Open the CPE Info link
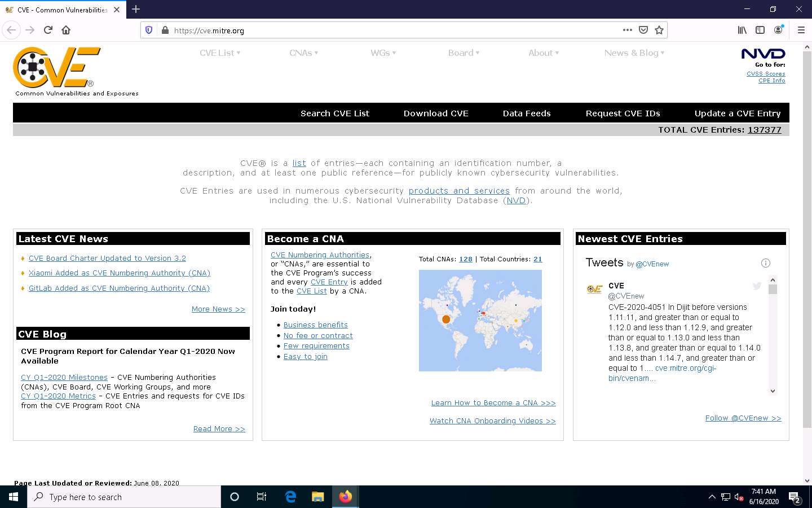 [772, 81]
